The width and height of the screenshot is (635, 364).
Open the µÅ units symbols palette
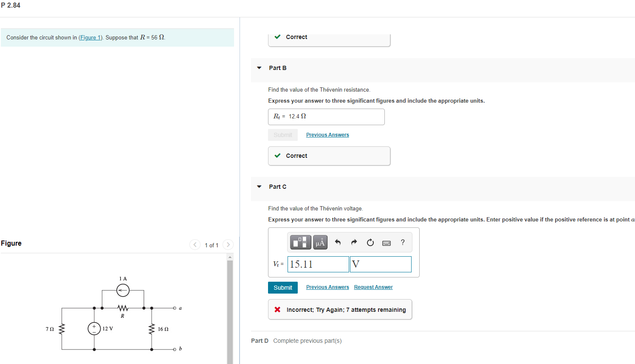point(320,242)
